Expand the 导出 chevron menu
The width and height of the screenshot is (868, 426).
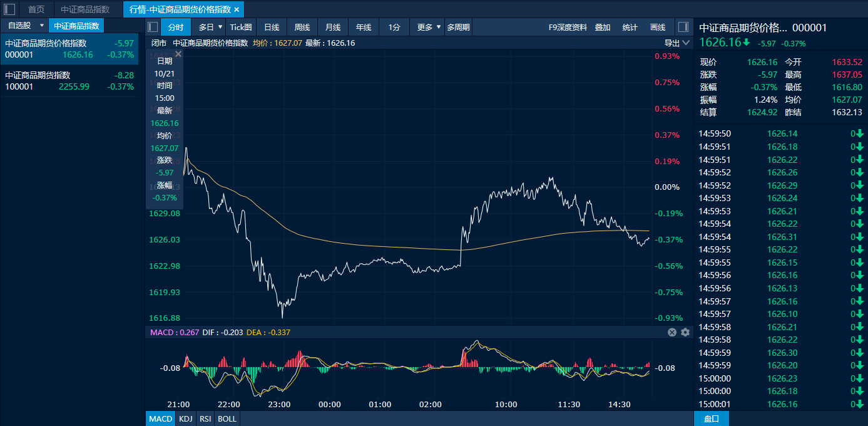click(x=686, y=43)
